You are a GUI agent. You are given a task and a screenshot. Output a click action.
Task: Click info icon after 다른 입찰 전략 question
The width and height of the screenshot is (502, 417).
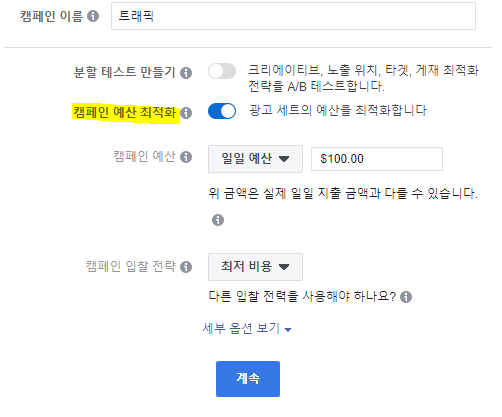tap(406, 297)
